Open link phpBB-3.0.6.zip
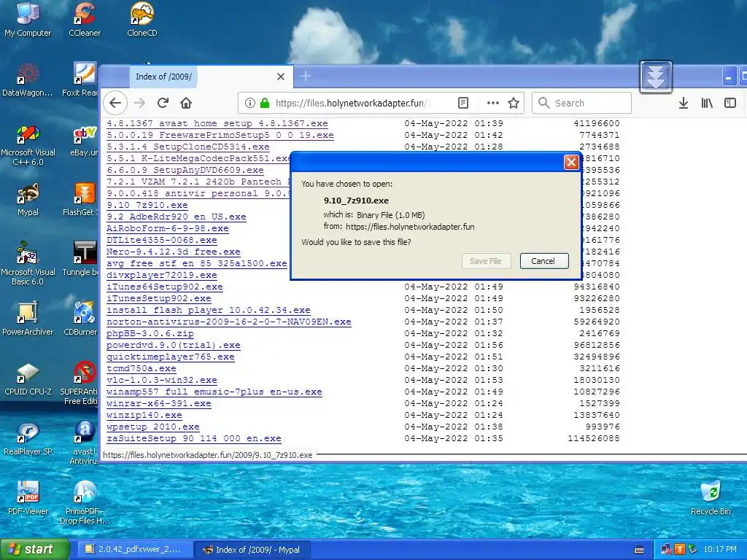The image size is (747, 560). pyautogui.click(x=150, y=334)
